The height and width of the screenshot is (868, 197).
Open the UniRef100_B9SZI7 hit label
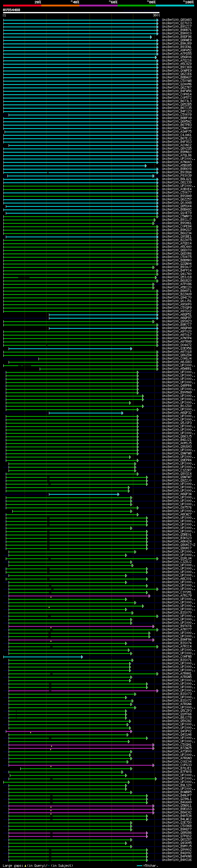(177, 26)
